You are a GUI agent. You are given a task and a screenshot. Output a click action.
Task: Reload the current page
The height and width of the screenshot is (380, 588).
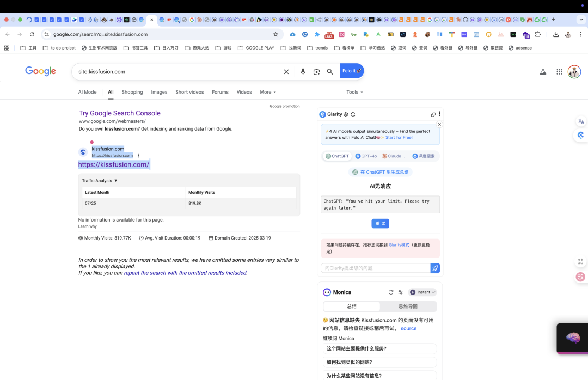tap(32, 34)
